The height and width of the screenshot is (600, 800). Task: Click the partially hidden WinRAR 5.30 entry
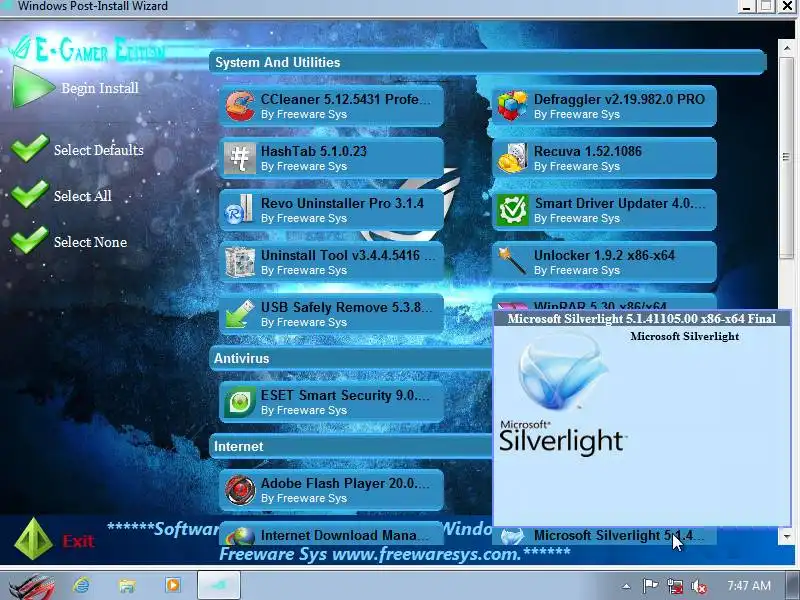tap(604, 302)
